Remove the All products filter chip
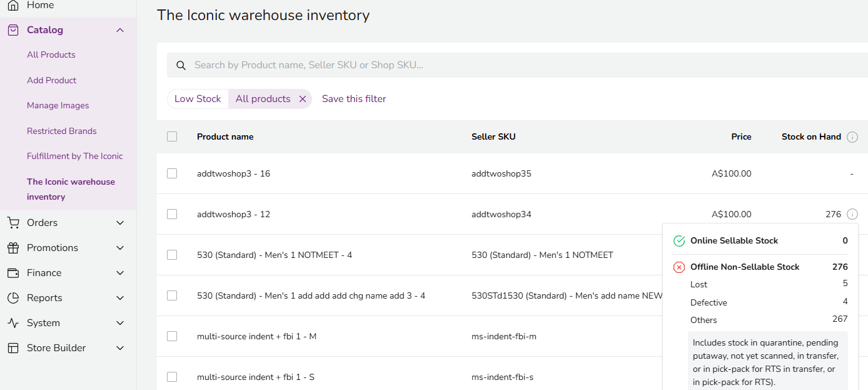 pos(303,99)
